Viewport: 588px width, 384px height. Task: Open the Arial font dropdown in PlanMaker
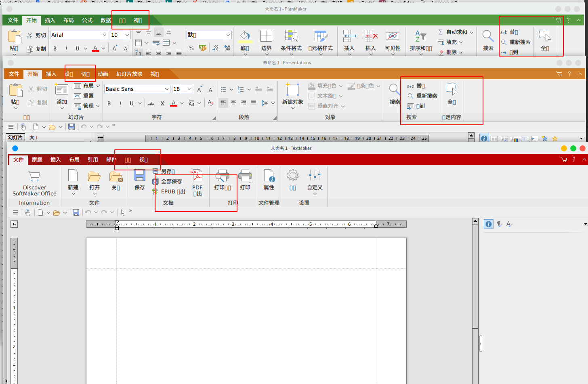click(x=104, y=35)
